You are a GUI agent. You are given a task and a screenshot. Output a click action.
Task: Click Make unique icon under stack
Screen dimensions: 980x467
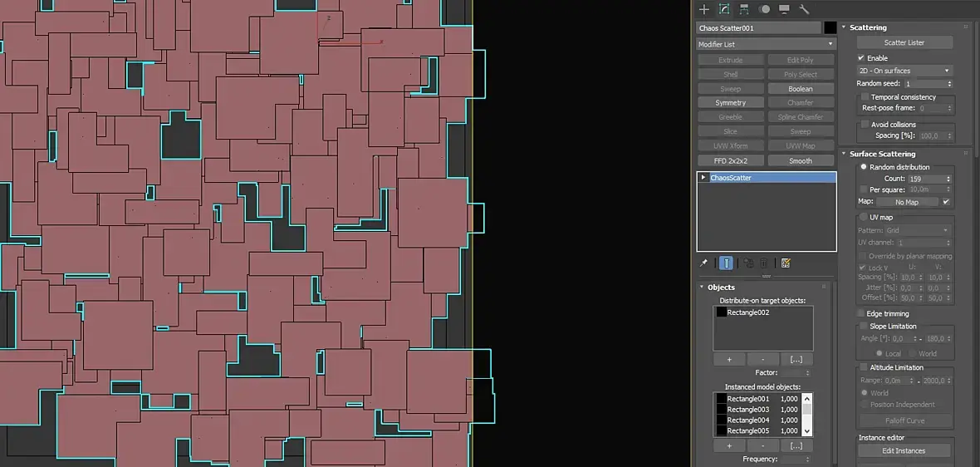747,263
